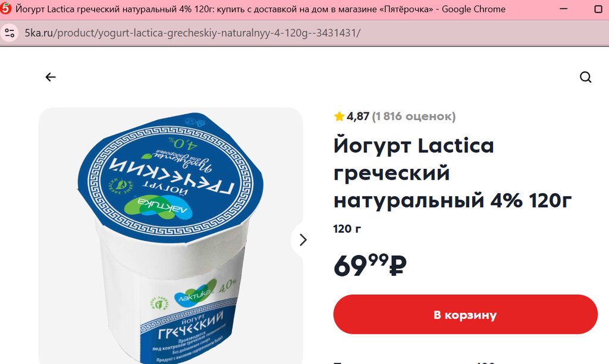This screenshot has width=609, height=364.
Task: Maximize the Chrome window
Action: 598,9
